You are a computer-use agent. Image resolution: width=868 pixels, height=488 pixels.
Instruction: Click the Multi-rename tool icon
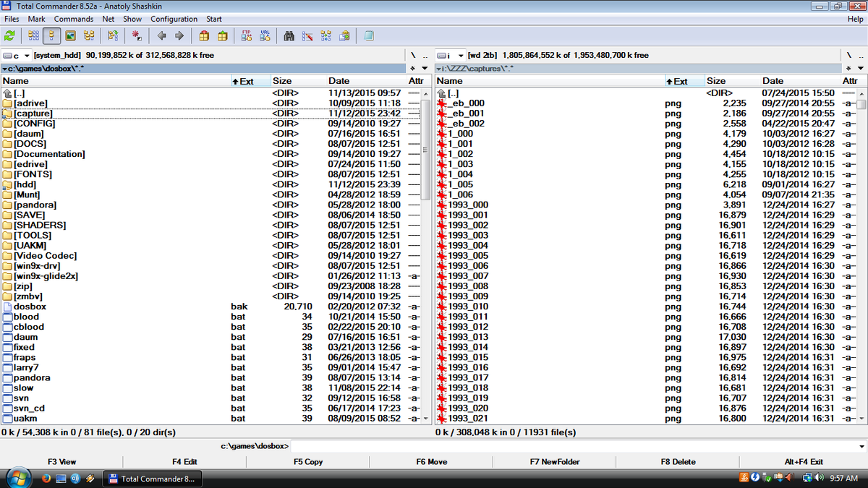307,35
